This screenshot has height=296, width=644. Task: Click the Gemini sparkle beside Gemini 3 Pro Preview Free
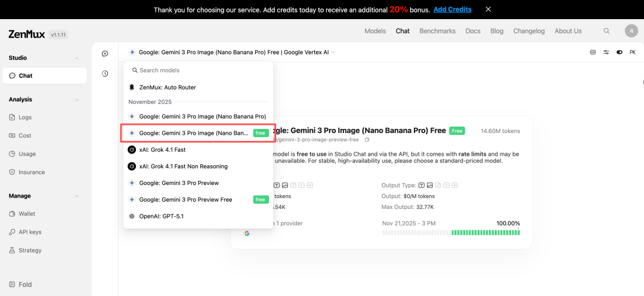131,199
